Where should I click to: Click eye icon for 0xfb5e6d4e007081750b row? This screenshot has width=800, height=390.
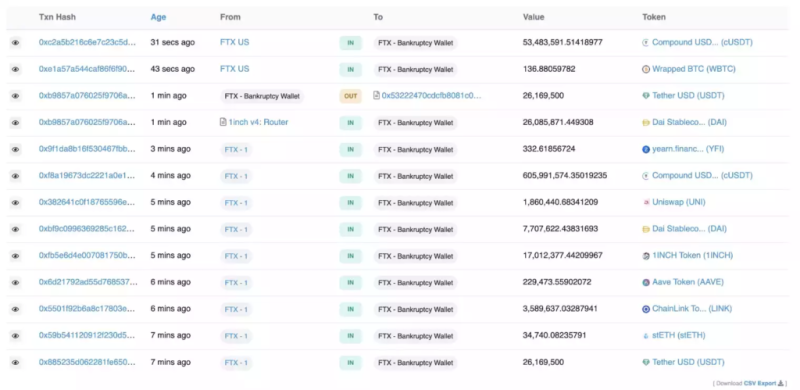[15, 256]
